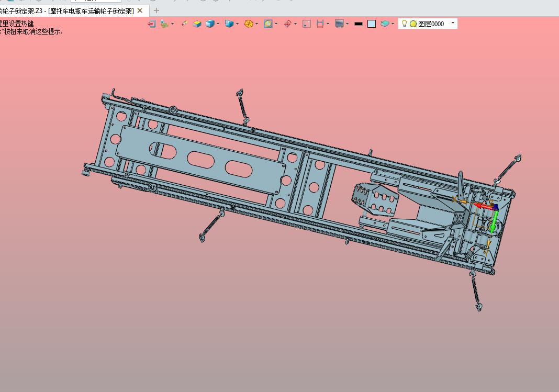559x392 pixels.
Task: Click the red crosshair target icon
Action: tap(287, 24)
